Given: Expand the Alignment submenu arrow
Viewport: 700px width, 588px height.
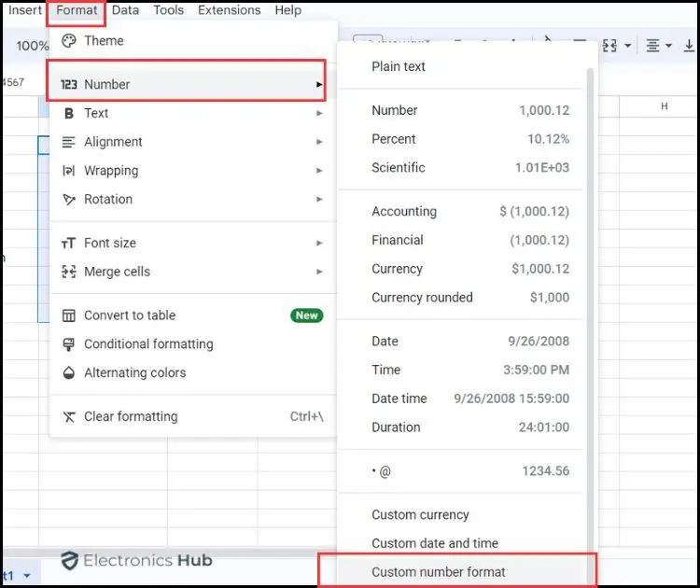Looking at the screenshot, I should tap(319, 142).
